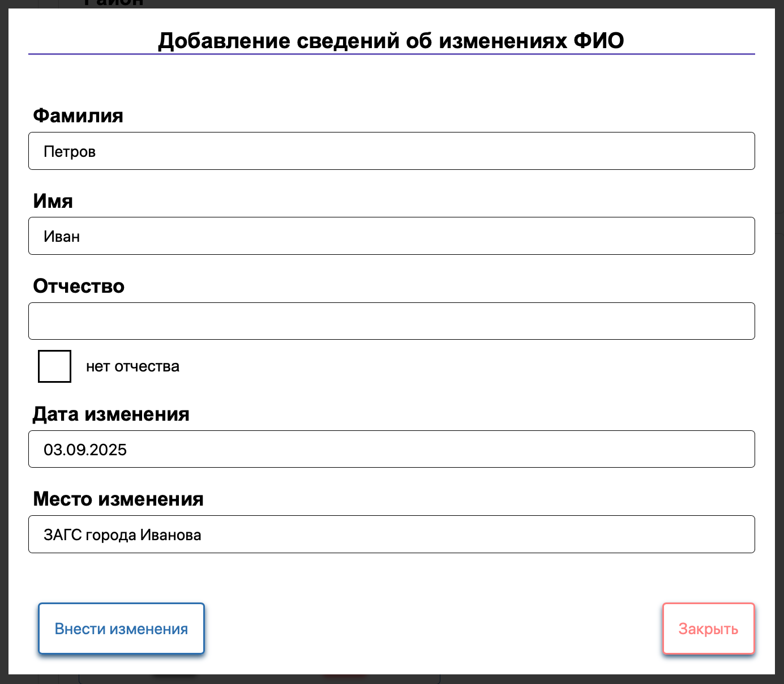784x684 pixels.
Task: Click the date field showing 03.09.2025
Action: tap(392, 449)
